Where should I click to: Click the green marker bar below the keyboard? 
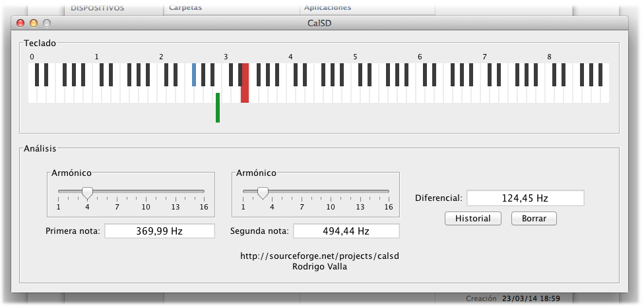click(x=218, y=107)
